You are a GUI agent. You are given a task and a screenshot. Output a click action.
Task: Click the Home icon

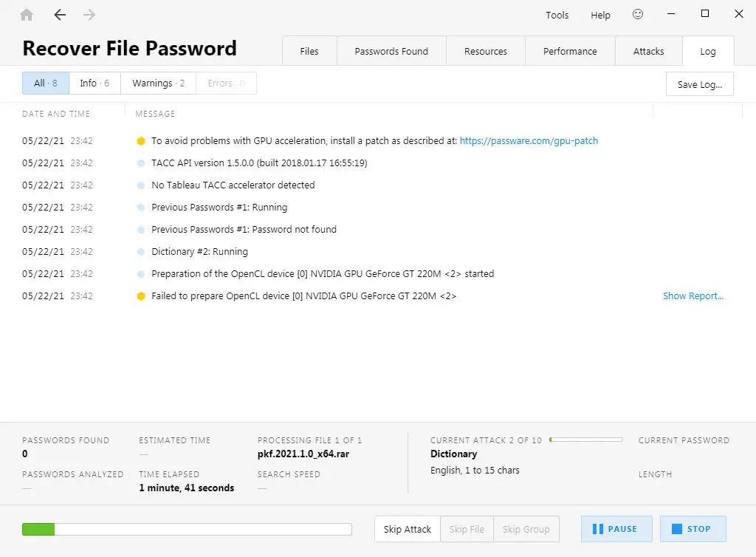point(27,15)
